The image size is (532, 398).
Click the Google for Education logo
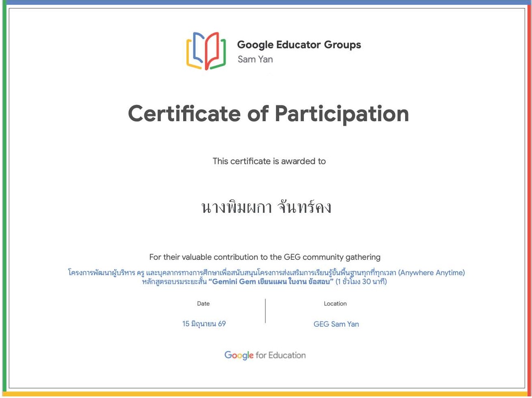(265, 355)
